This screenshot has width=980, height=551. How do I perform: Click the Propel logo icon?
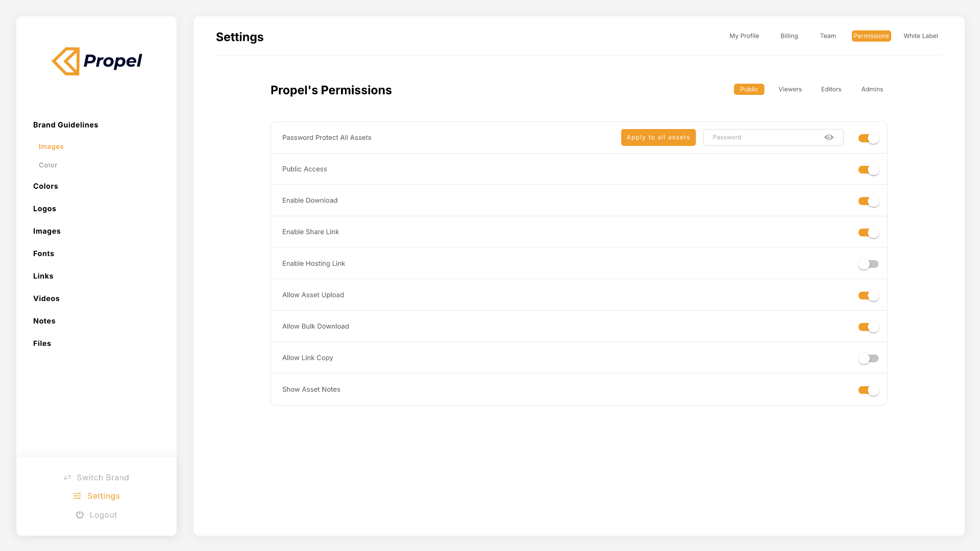click(x=66, y=61)
